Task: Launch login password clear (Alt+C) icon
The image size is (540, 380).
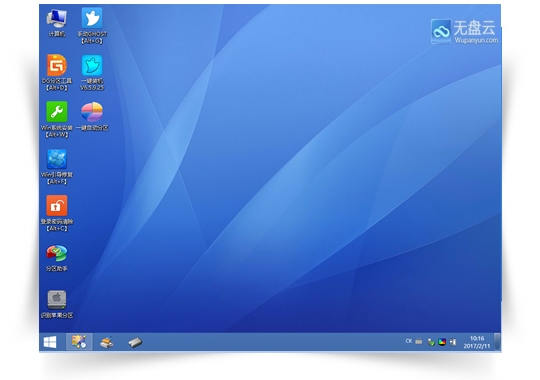Action: click(x=57, y=213)
